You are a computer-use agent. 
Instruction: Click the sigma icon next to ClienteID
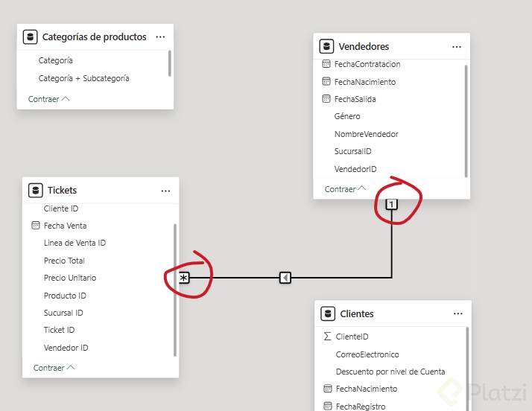pyautogui.click(x=326, y=337)
